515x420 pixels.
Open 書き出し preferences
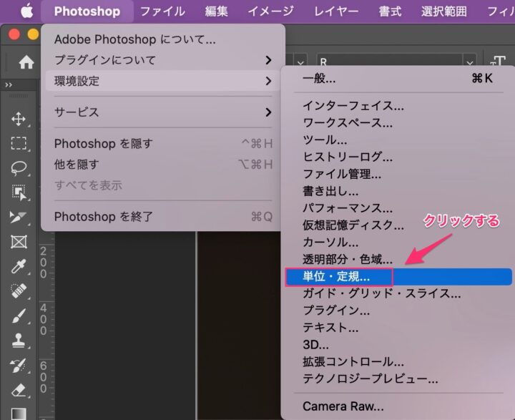398,191
